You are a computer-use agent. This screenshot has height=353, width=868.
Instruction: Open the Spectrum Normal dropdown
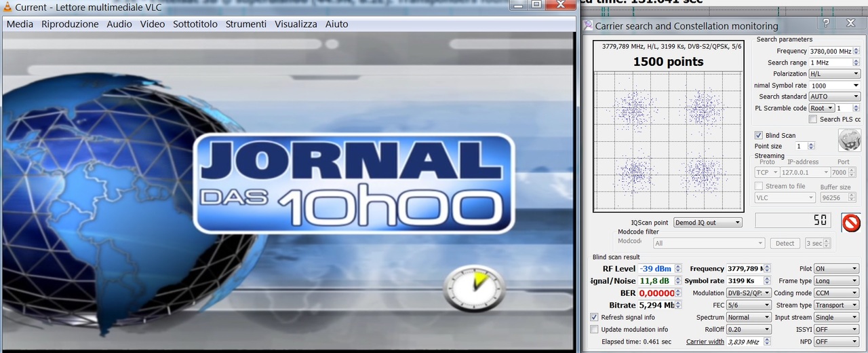click(x=749, y=317)
